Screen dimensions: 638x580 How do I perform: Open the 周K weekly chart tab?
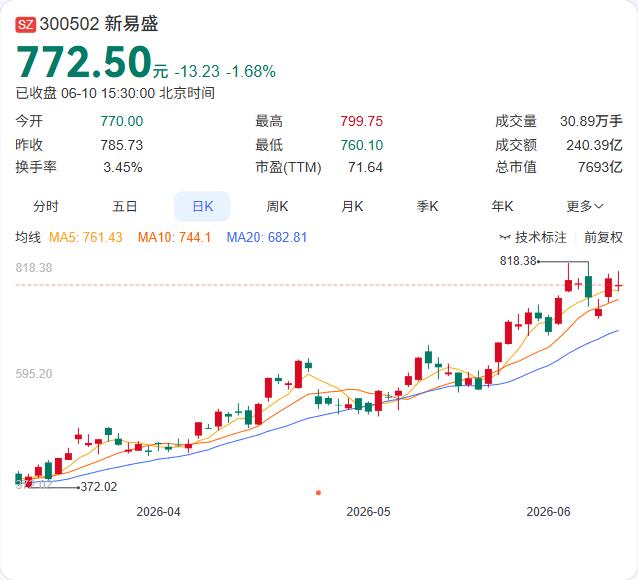coord(277,206)
